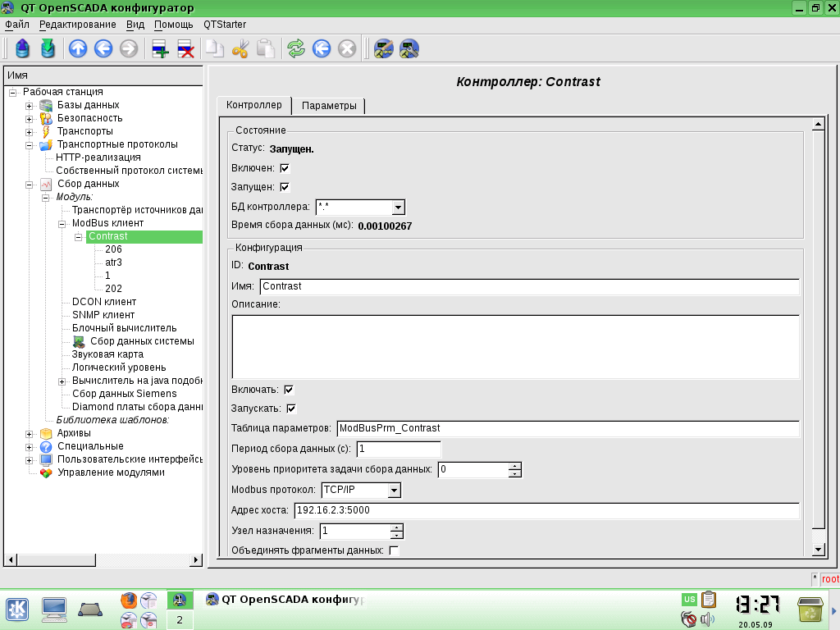Open the БД контроллера dropdown
The image size is (840, 630).
[398, 208]
